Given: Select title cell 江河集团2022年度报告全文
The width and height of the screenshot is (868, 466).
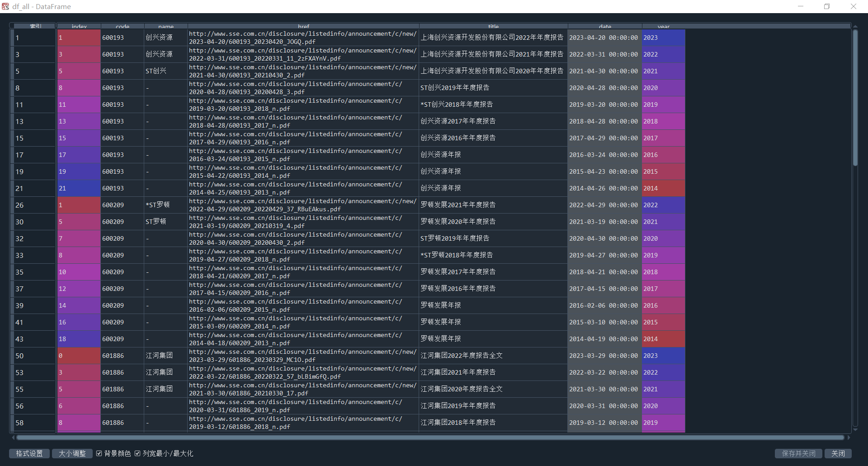Looking at the screenshot, I should (x=493, y=356).
